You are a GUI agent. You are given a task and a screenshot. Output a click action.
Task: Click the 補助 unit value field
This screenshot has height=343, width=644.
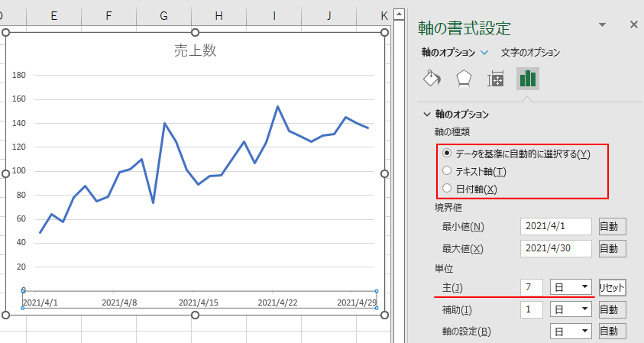coord(532,309)
